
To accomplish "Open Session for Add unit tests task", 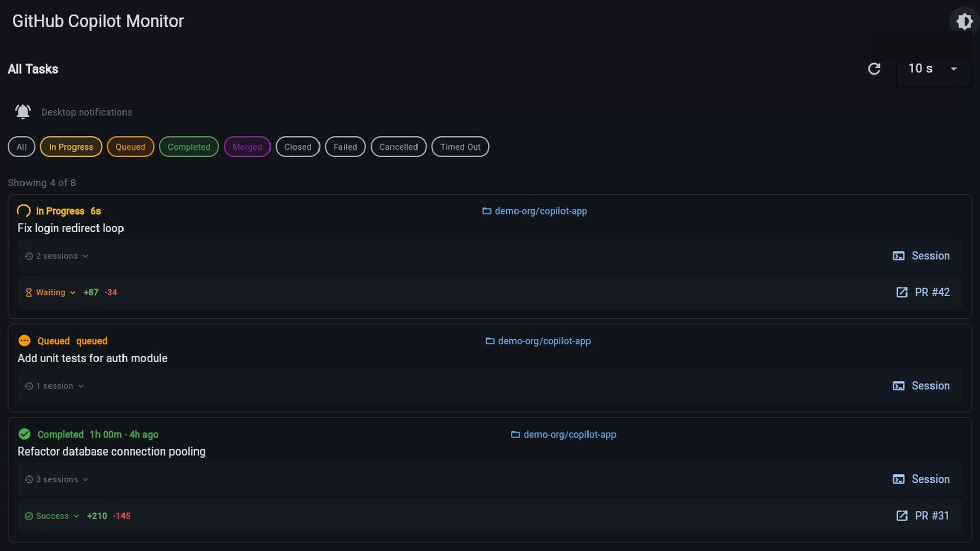I will pos(921,386).
